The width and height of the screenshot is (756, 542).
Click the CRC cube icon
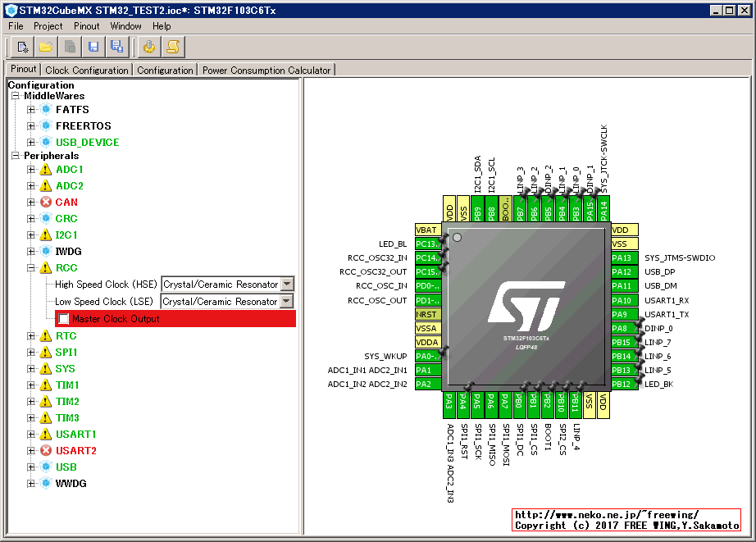(46, 218)
